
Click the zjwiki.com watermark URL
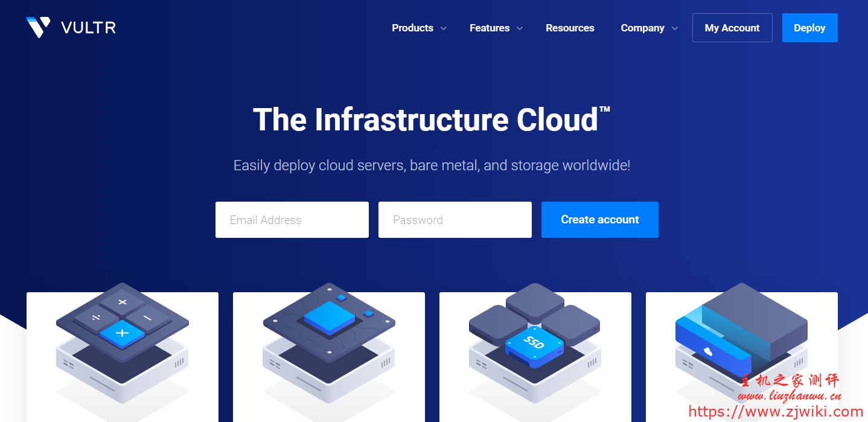pos(776,412)
